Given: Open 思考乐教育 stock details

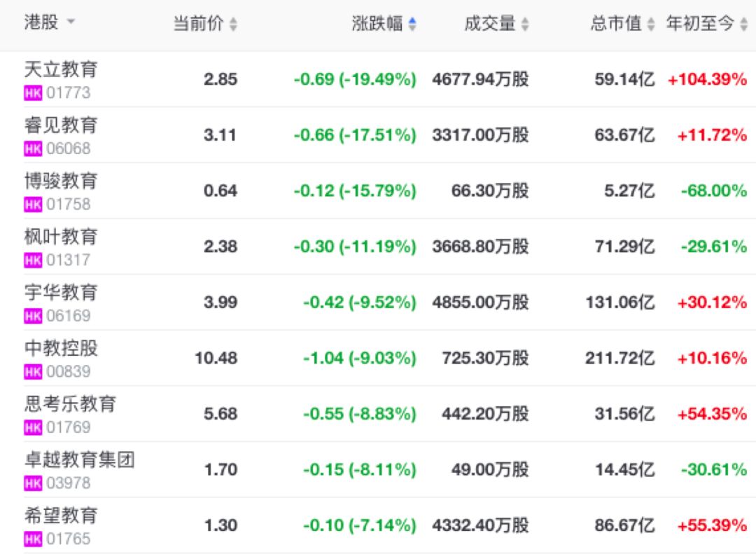Looking at the screenshot, I should tap(71, 403).
